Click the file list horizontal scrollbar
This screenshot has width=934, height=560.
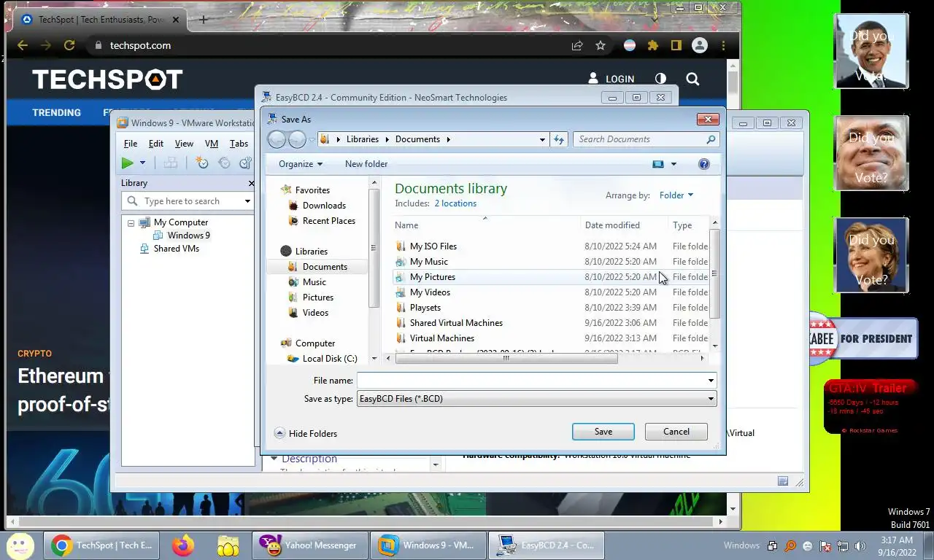[505, 358]
